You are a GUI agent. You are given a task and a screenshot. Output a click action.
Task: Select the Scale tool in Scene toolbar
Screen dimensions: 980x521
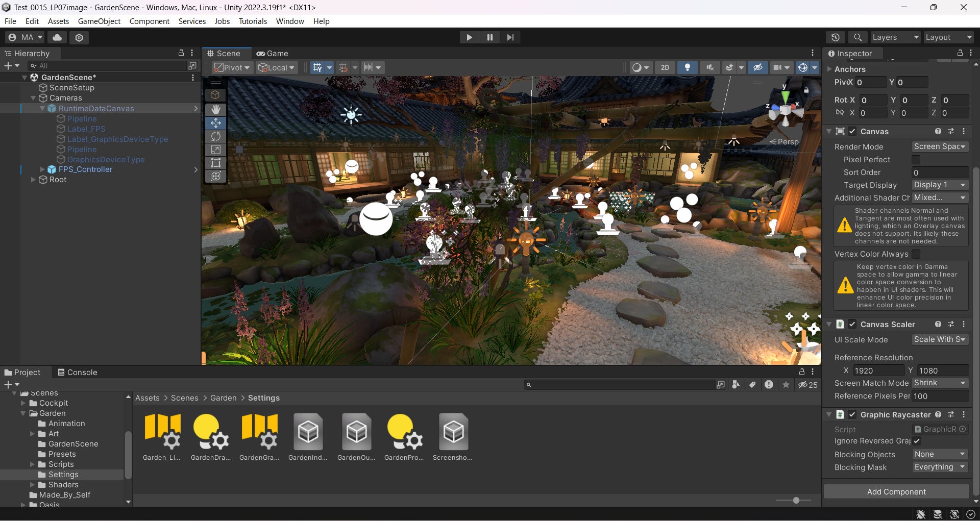point(216,150)
